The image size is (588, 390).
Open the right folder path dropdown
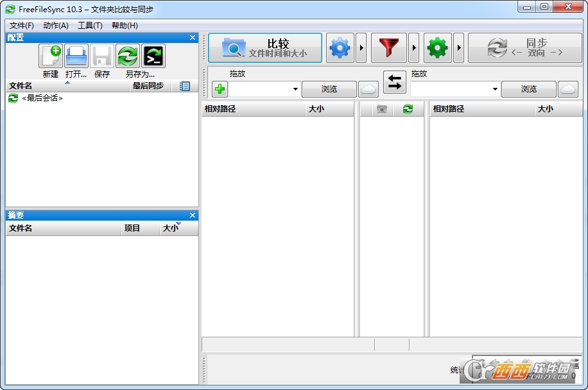pos(495,89)
